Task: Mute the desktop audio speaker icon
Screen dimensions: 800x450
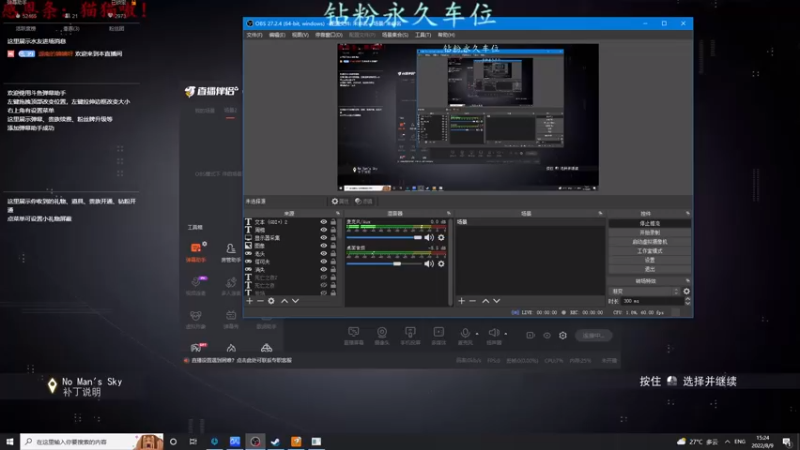Action: point(429,264)
